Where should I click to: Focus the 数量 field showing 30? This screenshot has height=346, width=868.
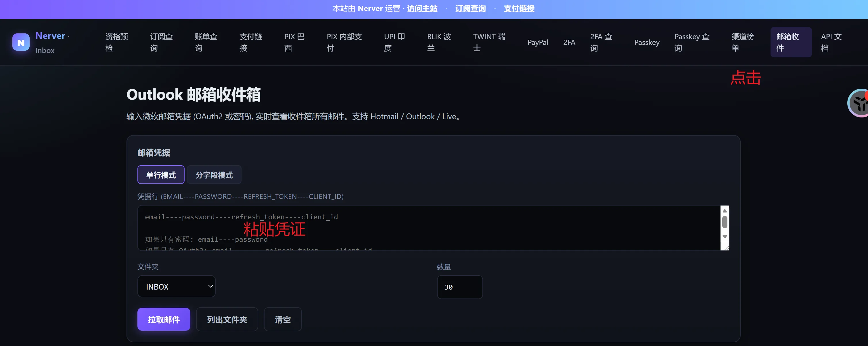click(460, 287)
